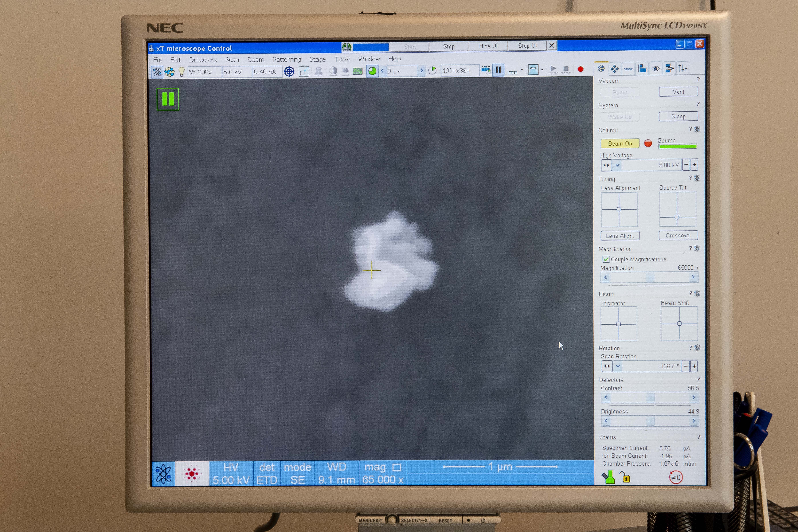Viewport: 798px width, 532px height.
Task: Open the Scan menu
Action: point(232,60)
